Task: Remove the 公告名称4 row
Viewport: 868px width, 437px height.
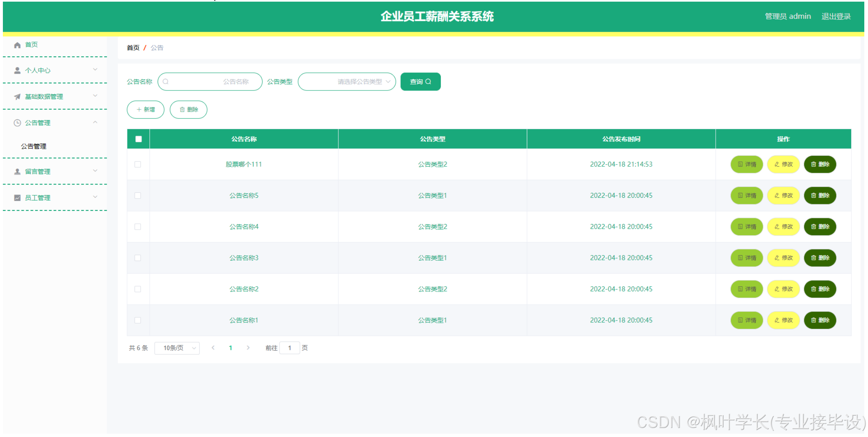Action: [820, 227]
